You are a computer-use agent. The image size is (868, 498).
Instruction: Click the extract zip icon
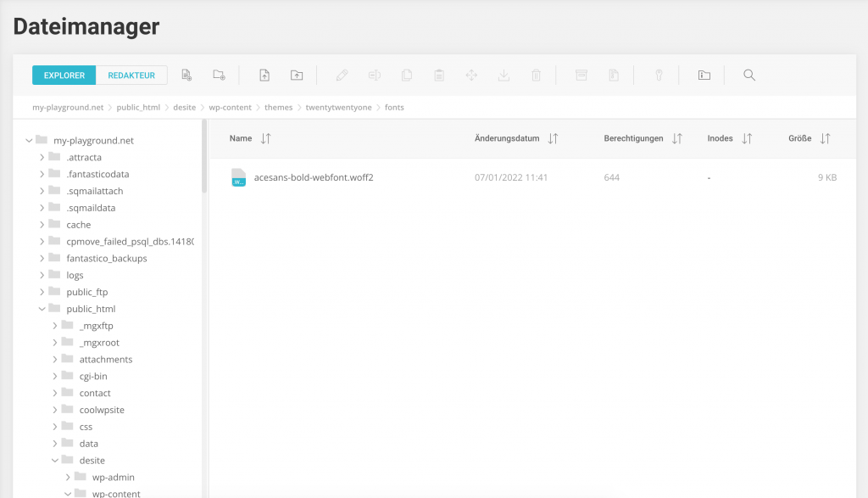click(x=614, y=75)
